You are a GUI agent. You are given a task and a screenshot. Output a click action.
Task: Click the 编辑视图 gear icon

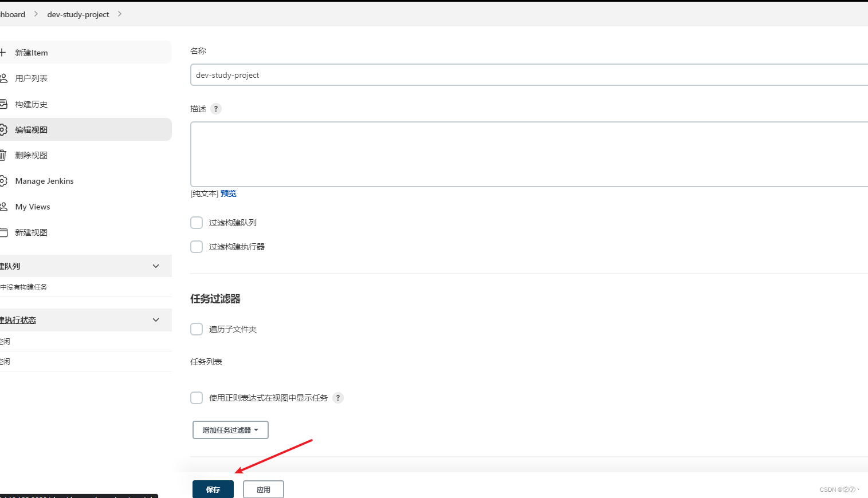click(4, 129)
